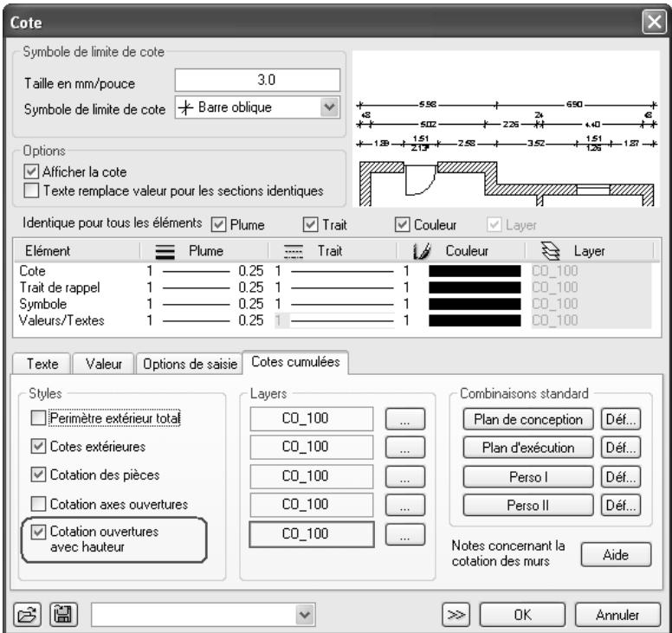Toggle the Couleur identical checkbox
The image size is (672, 633).
pos(402,224)
